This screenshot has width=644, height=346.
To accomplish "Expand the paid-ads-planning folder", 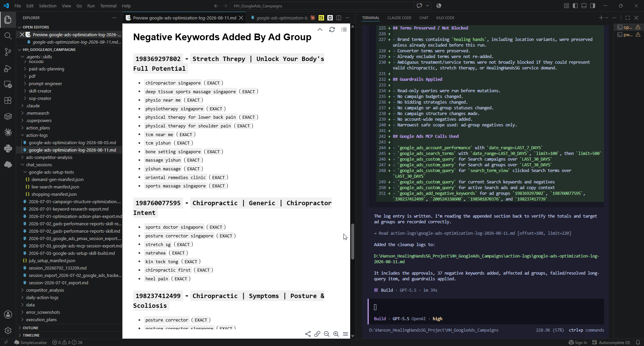I will point(46,69).
